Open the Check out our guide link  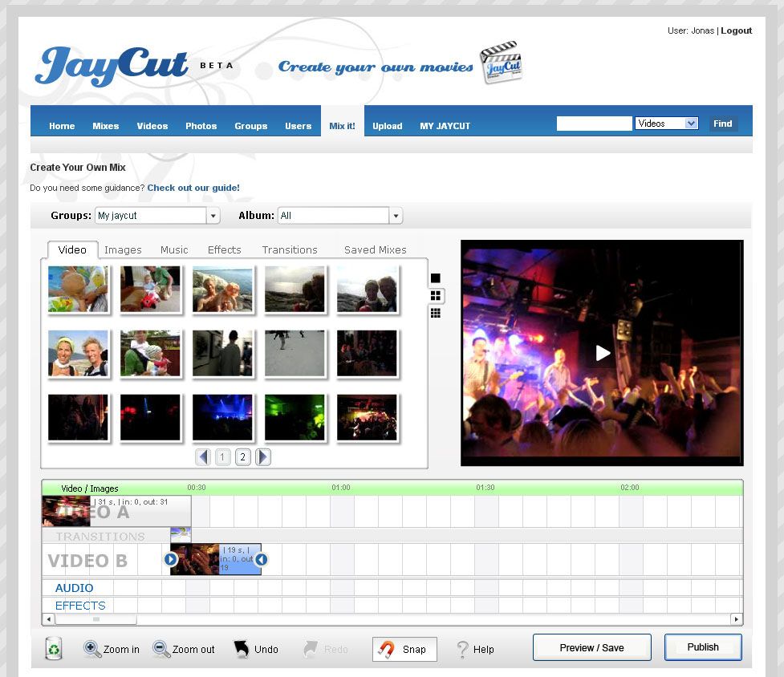pos(195,187)
